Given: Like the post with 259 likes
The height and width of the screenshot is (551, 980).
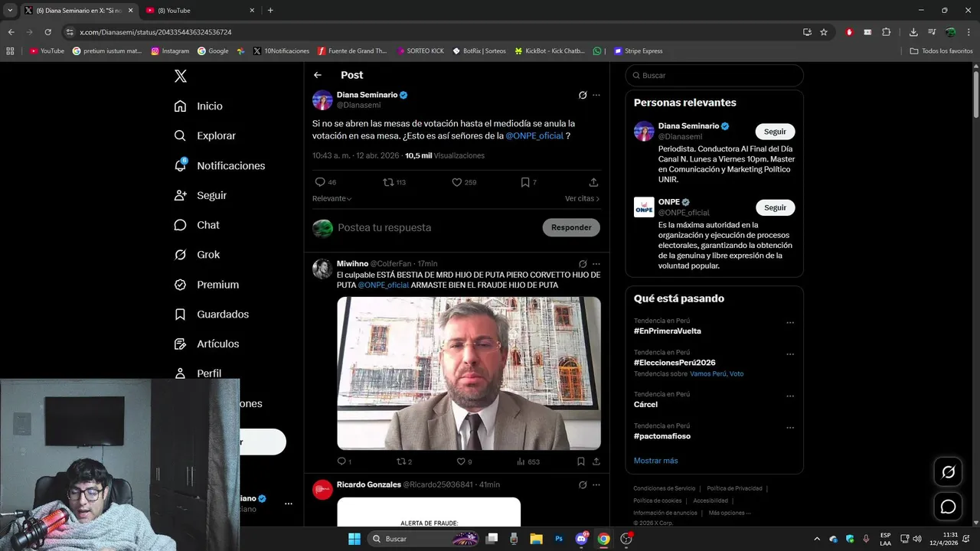Looking at the screenshot, I should [x=456, y=182].
